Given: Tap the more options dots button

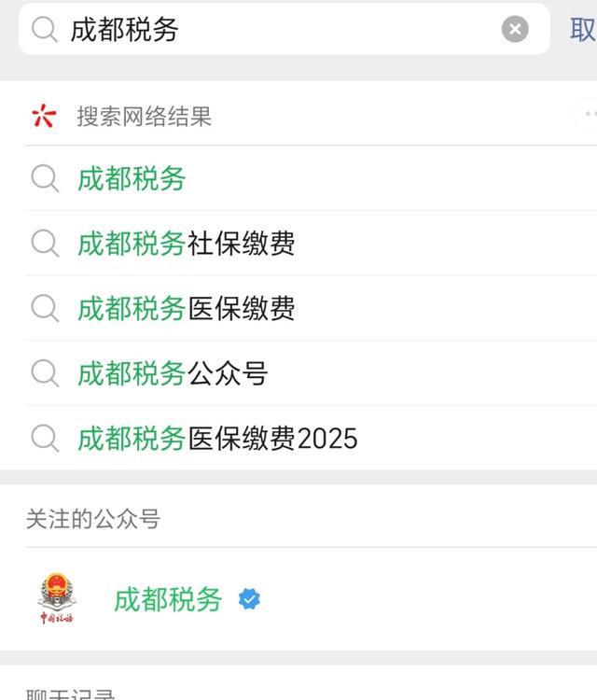Looking at the screenshot, I should (x=588, y=115).
